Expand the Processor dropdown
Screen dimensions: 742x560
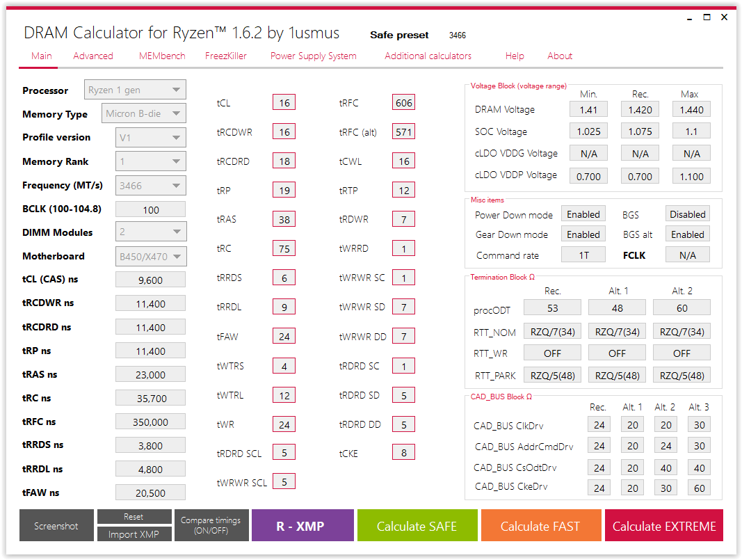[135, 90]
